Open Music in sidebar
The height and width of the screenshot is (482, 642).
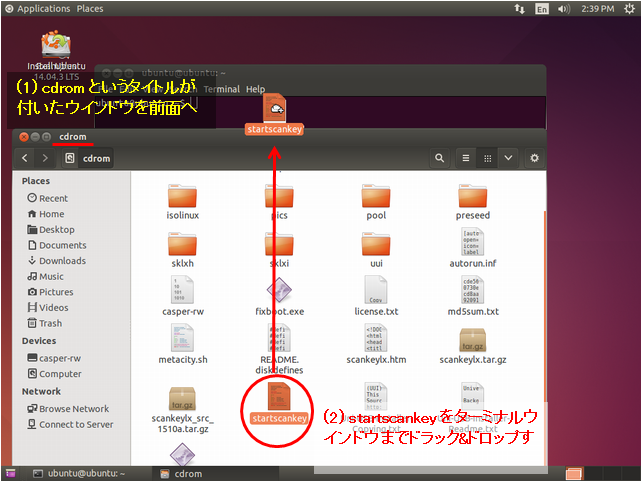coord(45,276)
